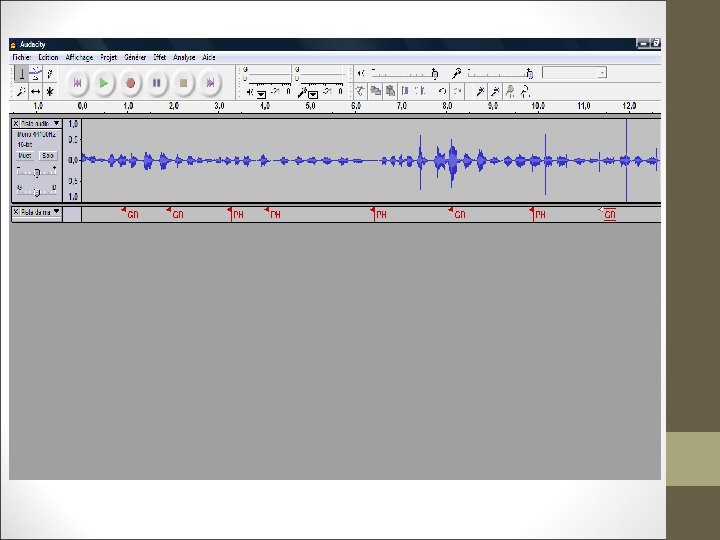Viewport: 720px width, 540px height.
Task: Click the output volume slider in the mixer toolbar
Action: 404,73
